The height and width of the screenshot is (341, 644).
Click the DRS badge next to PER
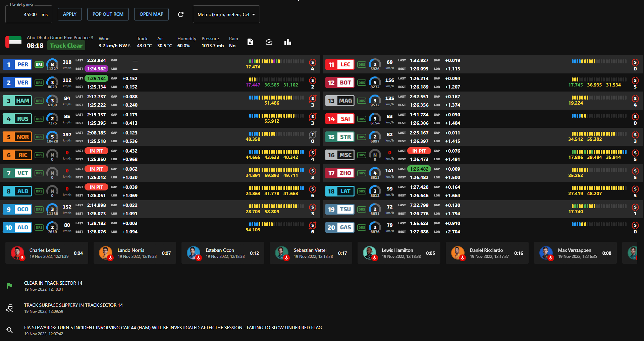click(39, 64)
